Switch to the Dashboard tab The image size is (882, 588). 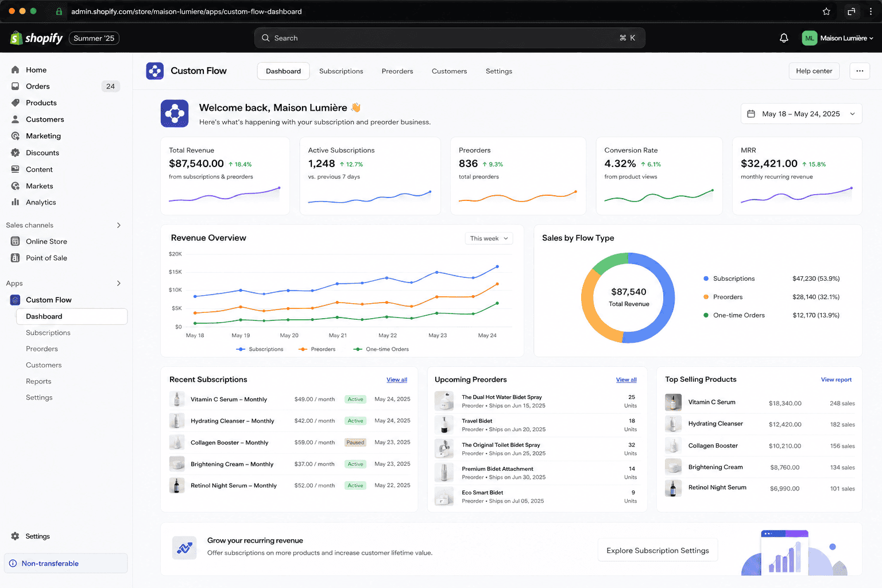284,71
